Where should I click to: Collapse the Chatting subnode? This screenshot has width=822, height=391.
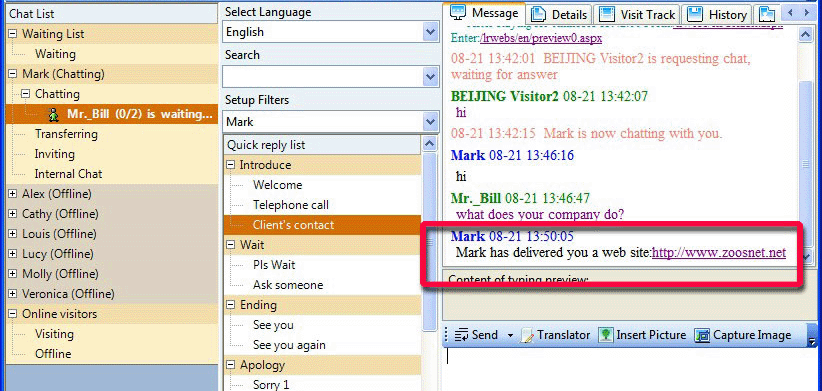(26, 94)
